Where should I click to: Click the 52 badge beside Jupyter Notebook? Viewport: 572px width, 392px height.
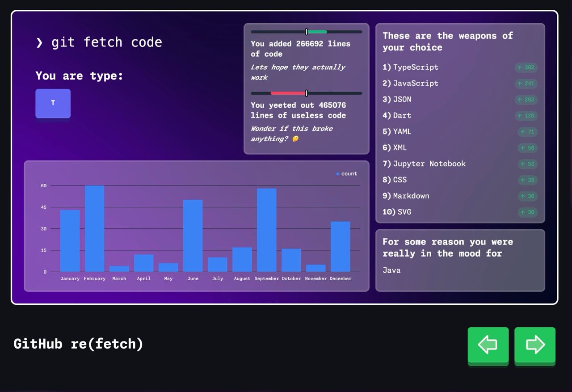click(528, 164)
